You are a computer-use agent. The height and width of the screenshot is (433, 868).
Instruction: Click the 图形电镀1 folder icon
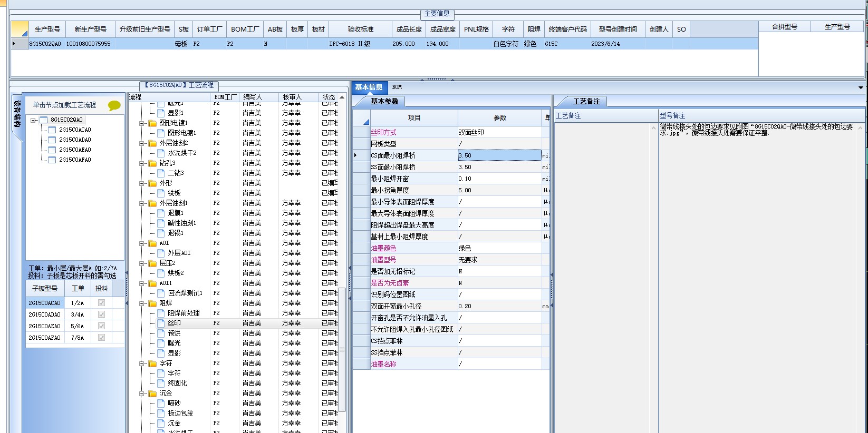153,123
